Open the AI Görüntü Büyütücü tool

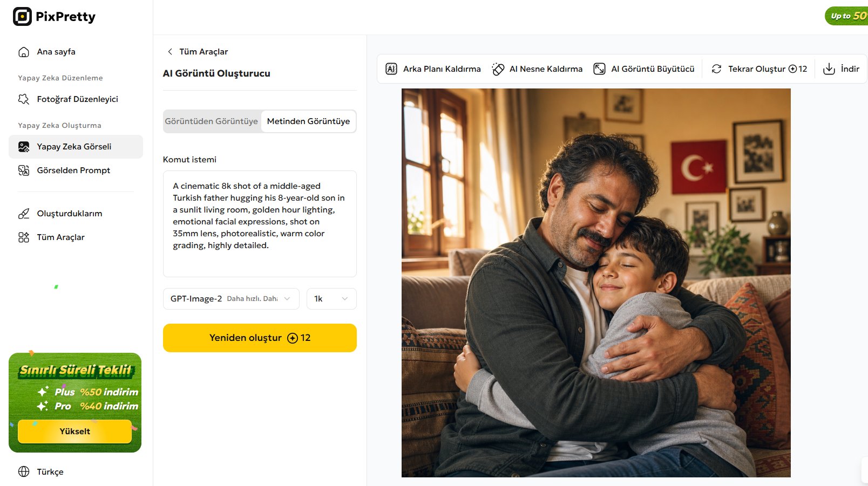tap(644, 69)
